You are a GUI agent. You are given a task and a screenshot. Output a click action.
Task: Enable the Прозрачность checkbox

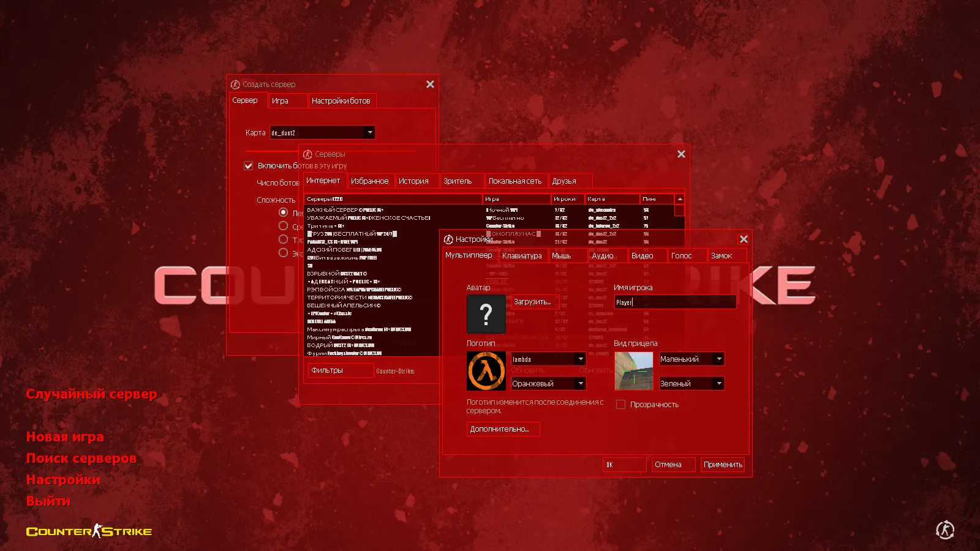click(x=620, y=404)
